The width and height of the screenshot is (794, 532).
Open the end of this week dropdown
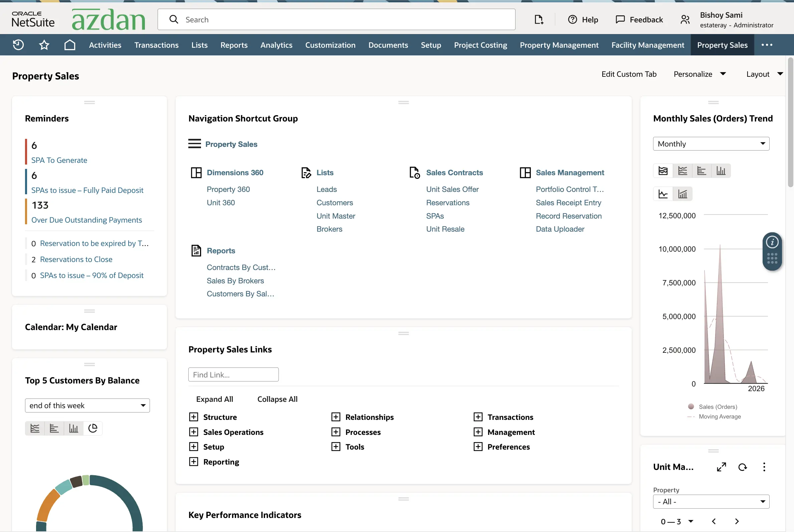(87, 406)
